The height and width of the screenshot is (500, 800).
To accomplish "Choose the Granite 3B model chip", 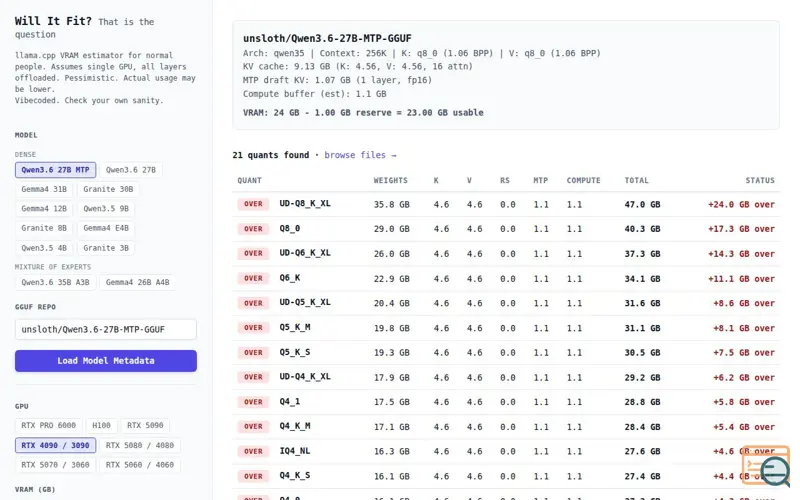I will (106, 248).
